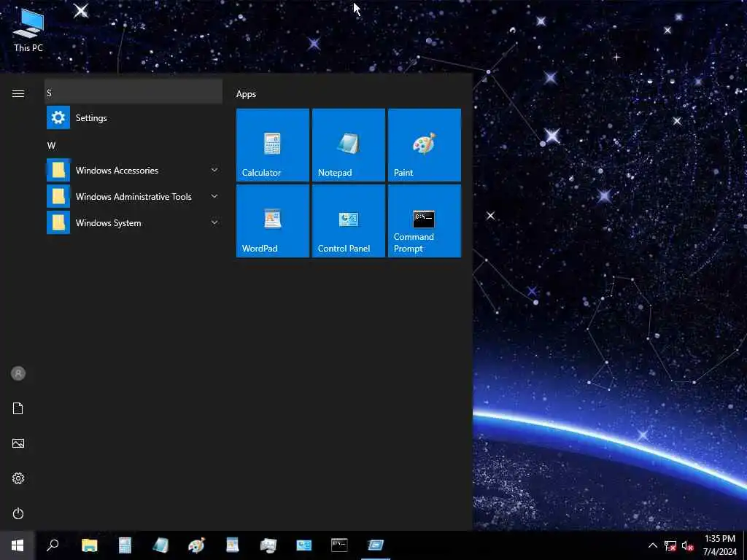Launch the Command Prompt tile

(x=425, y=221)
